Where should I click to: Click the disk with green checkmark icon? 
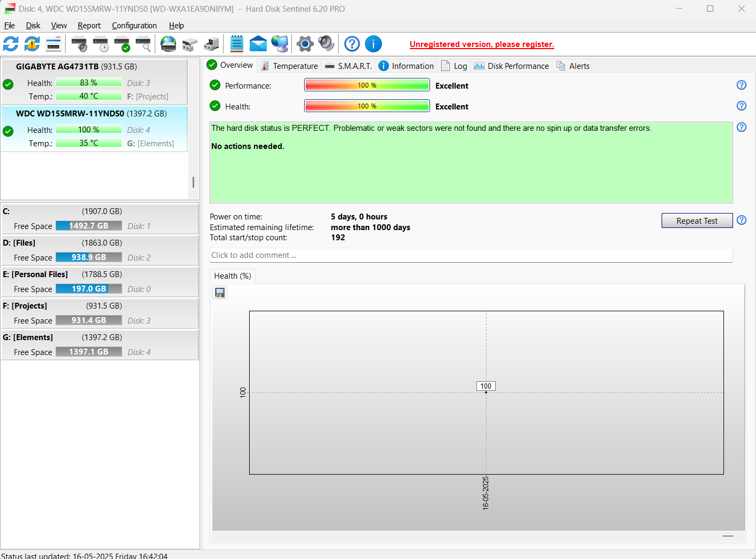[122, 44]
